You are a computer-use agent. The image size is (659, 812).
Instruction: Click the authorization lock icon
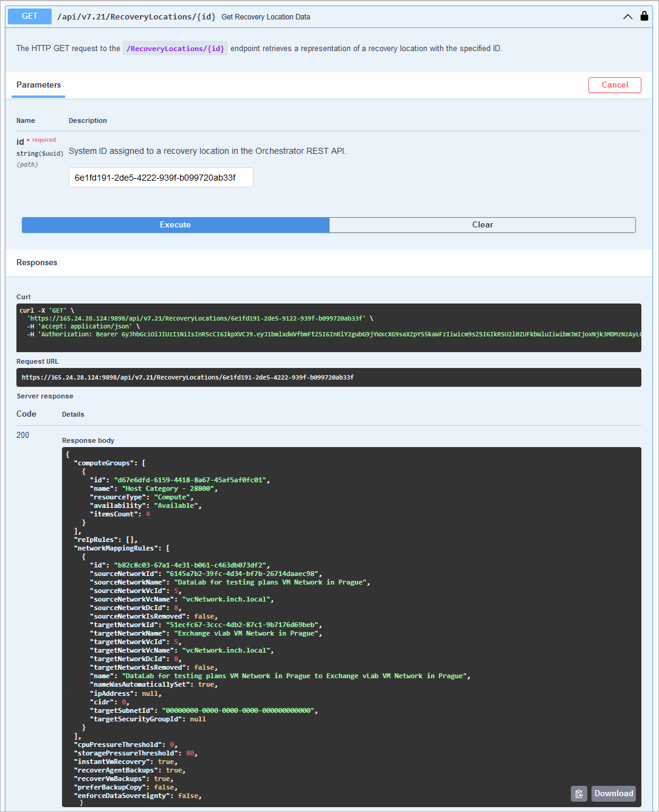(644, 16)
